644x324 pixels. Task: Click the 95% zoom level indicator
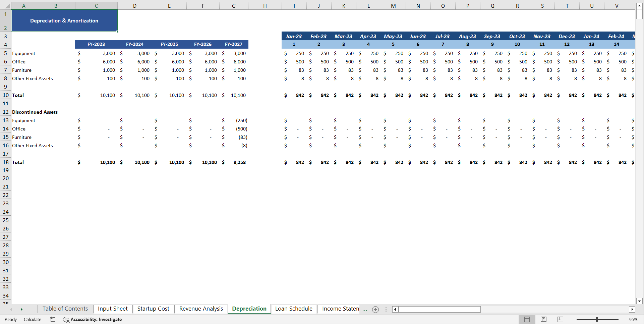[633, 319]
